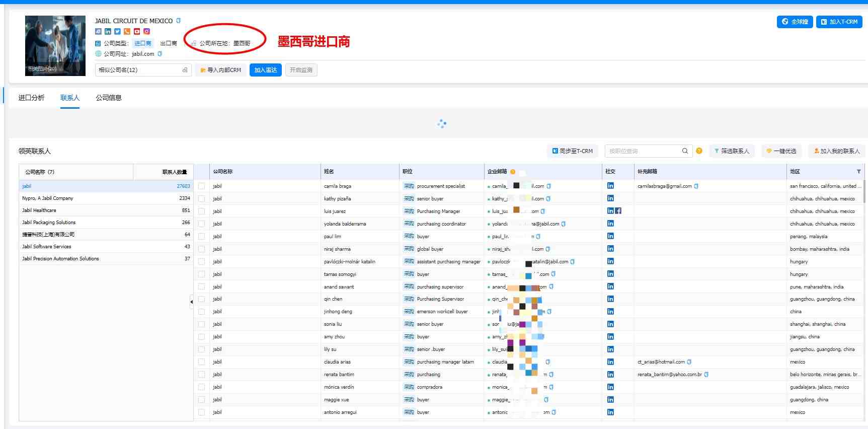Select Nypro, A Jabil Company row
Image resolution: width=868 pixels, height=429 pixels.
pyautogui.click(x=106, y=198)
